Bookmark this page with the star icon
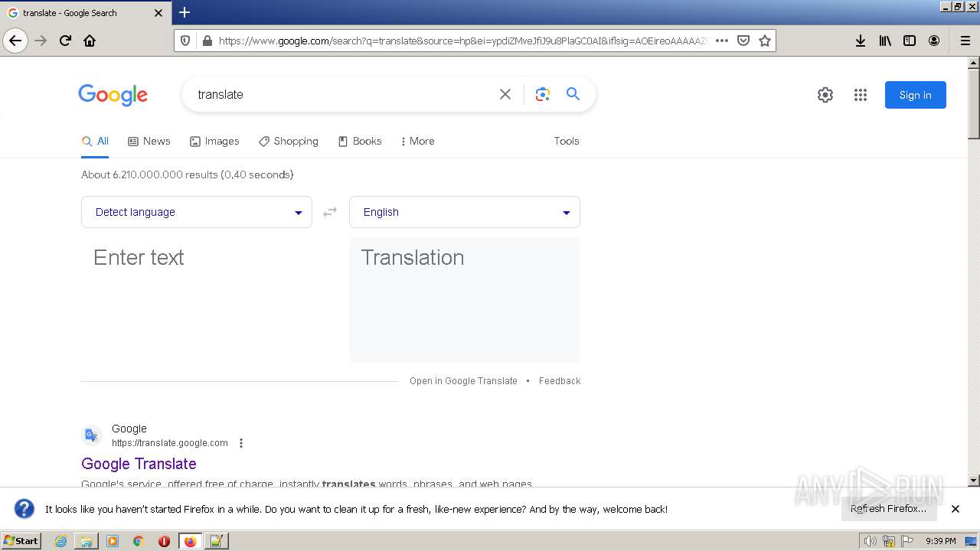 [764, 41]
